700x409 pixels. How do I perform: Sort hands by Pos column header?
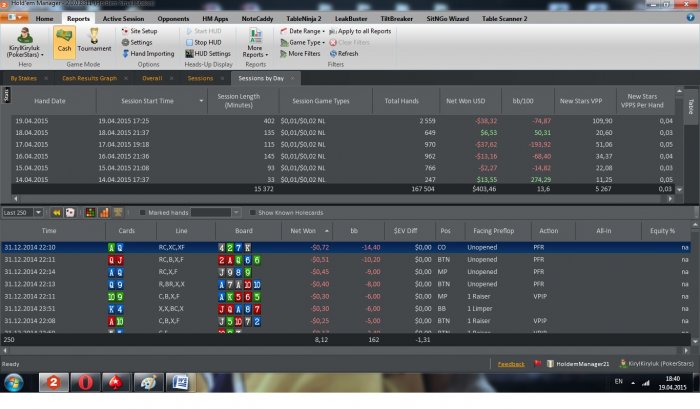tap(446, 231)
